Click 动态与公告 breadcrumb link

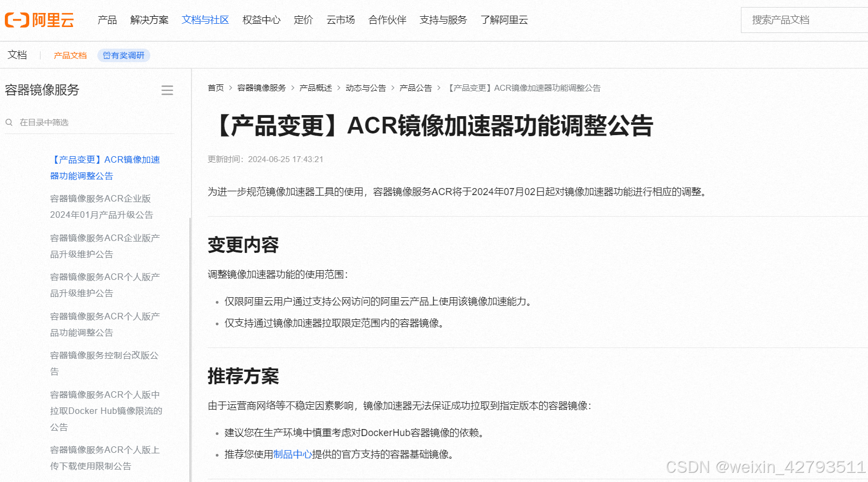[366, 88]
